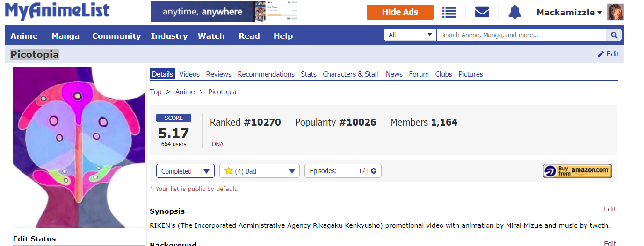Screen dimensions: 644x246
Task: Click the 5.17 score value
Action: point(174,134)
